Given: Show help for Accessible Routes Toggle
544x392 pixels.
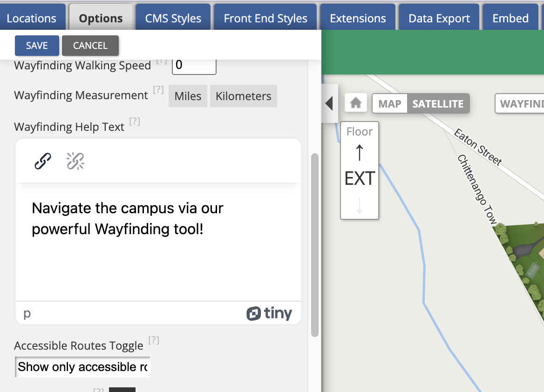Looking at the screenshot, I should point(154,340).
